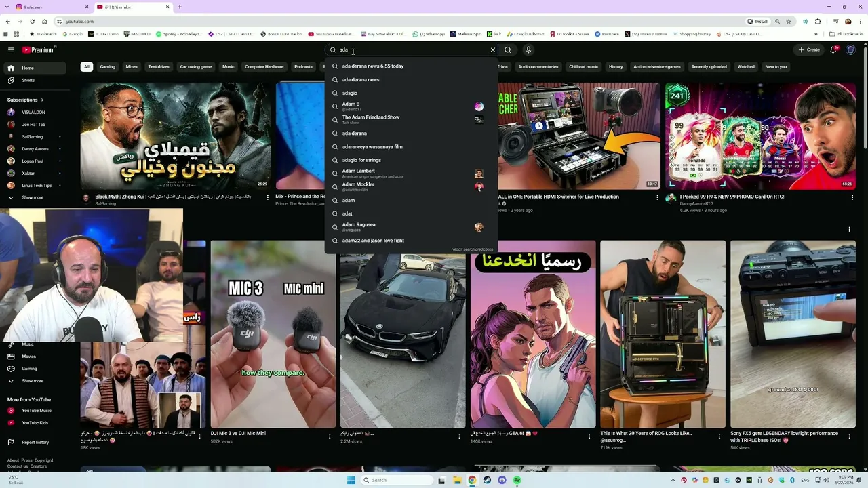The image size is (868, 488).
Task: Select the Car racing game chip
Action: pos(196,67)
